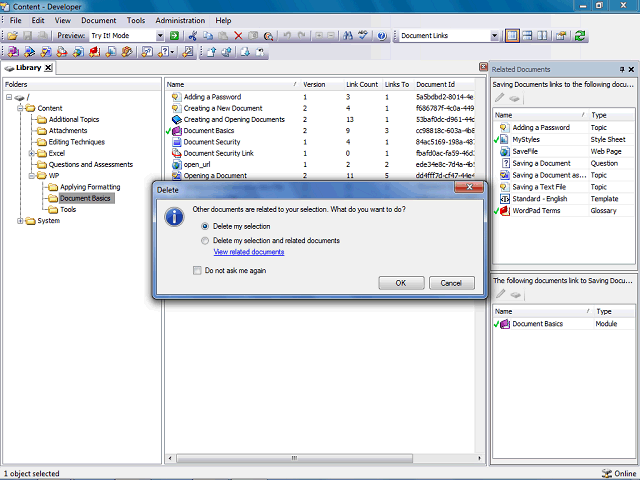
Task: Select MyStyles in Related Documents
Action: [x=526, y=140]
